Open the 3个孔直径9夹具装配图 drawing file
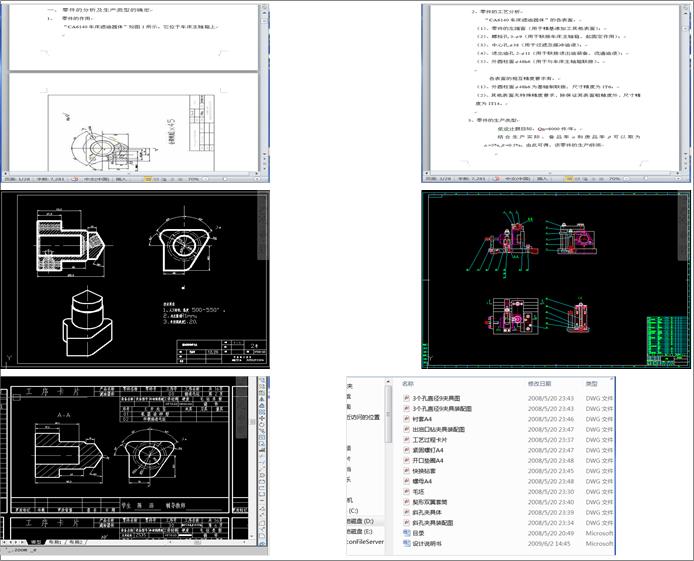 (442, 409)
